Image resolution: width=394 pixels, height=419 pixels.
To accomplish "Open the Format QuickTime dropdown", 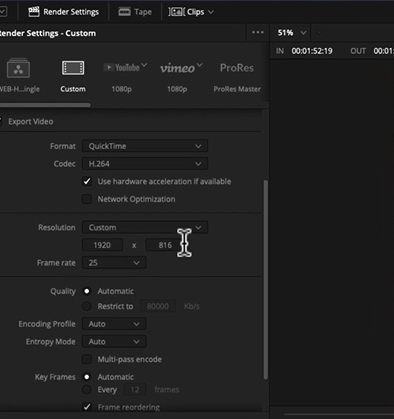I will tap(145, 146).
